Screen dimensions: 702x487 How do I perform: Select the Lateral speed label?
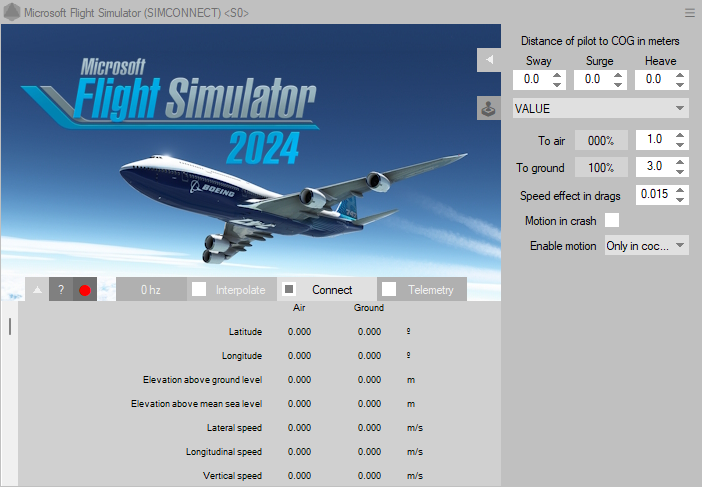234,428
